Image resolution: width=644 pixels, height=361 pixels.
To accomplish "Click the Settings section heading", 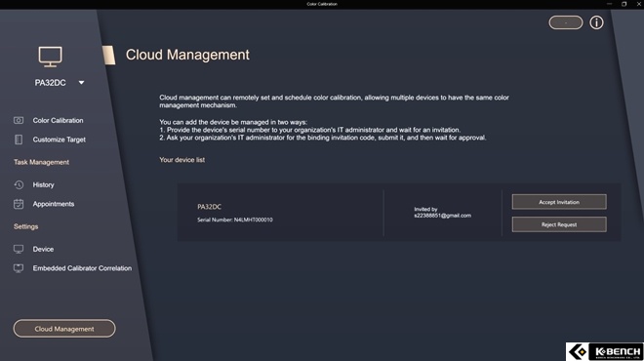I will 26,226.
